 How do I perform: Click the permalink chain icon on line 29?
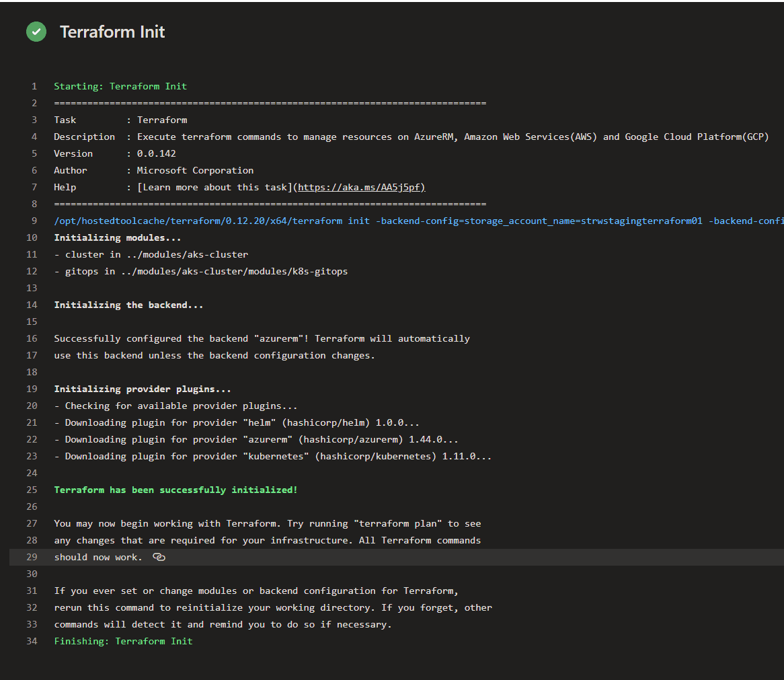[x=159, y=557]
